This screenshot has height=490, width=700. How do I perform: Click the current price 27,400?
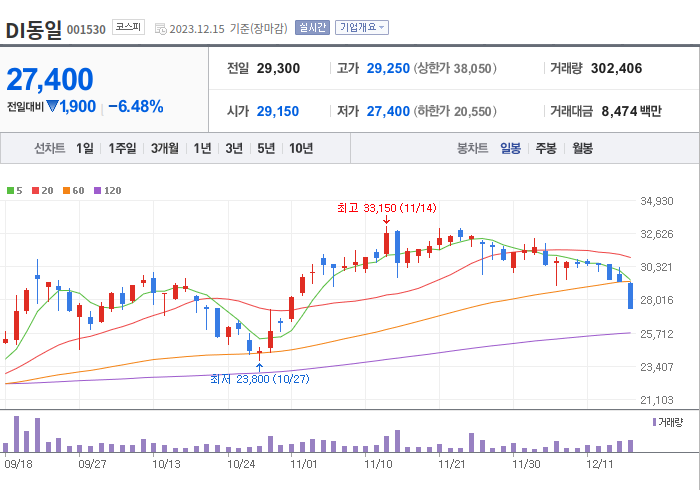coord(50,79)
